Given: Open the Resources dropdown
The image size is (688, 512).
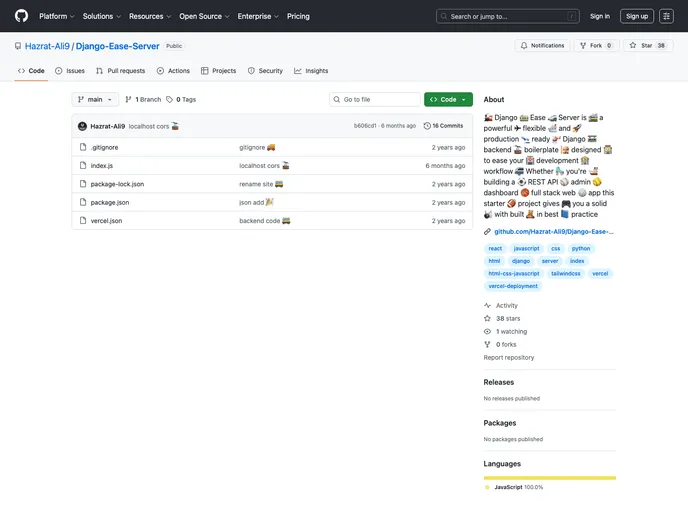Looking at the screenshot, I should pyautogui.click(x=150, y=16).
